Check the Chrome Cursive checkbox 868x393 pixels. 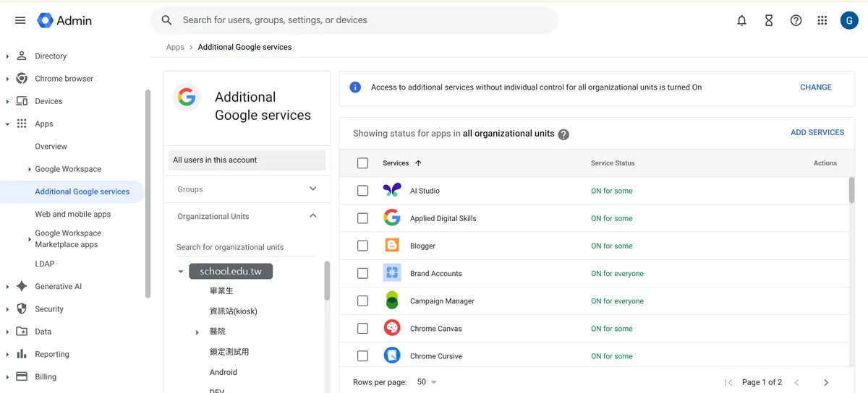[363, 355]
